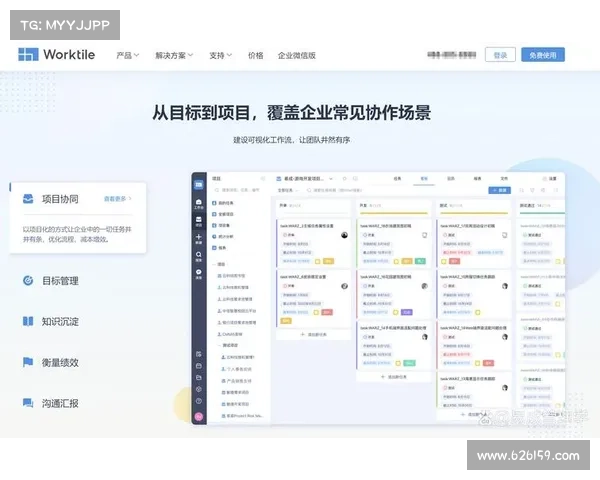600x480 pixels.
Task: Open 企业微信版 in top navigation
Action: point(297,56)
